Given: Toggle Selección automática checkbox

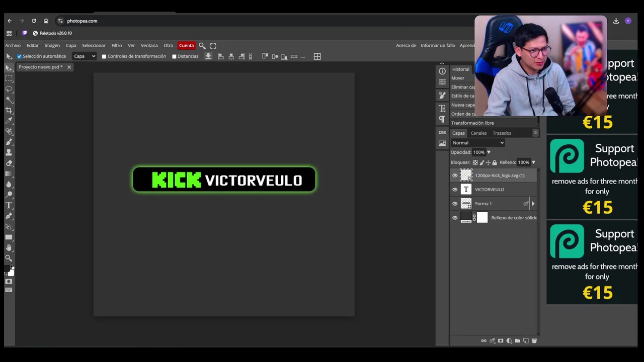Looking at the screenshot, I should pos(19,56).
